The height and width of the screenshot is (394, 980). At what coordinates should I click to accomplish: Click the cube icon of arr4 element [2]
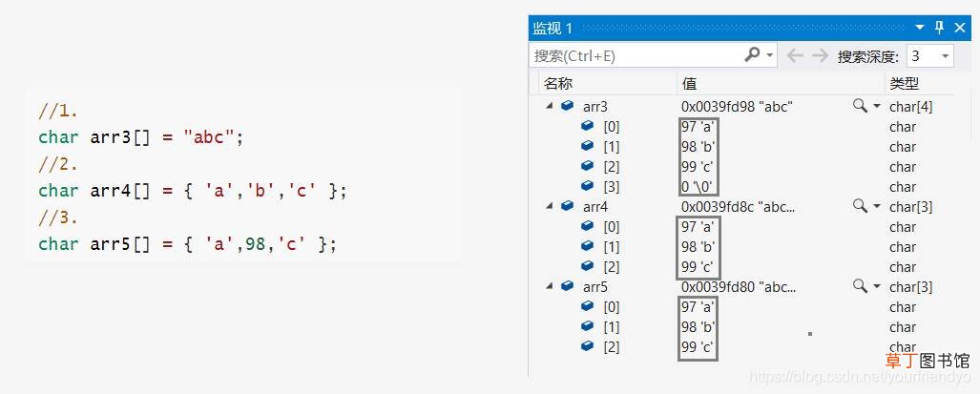pyautogui.click(x=587, y=265)
